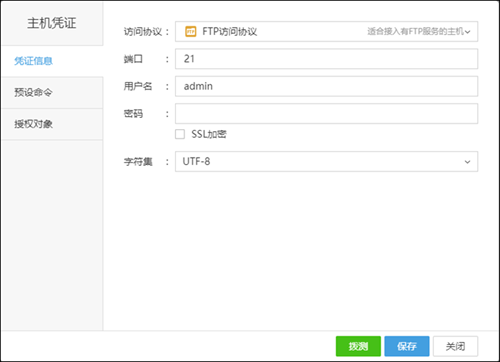The width and height of the screenshot is (500, 362).
Task: Select the FTP访问协议 combo box text
Action: pyautogui.click(x=230, y=32)
